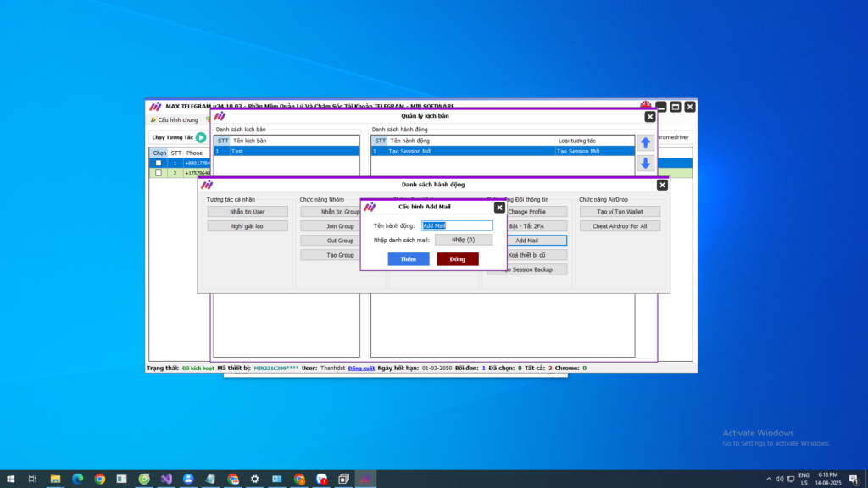Click the blue up arrow button
Screen dimensions: 868x488
pos(645,143)
